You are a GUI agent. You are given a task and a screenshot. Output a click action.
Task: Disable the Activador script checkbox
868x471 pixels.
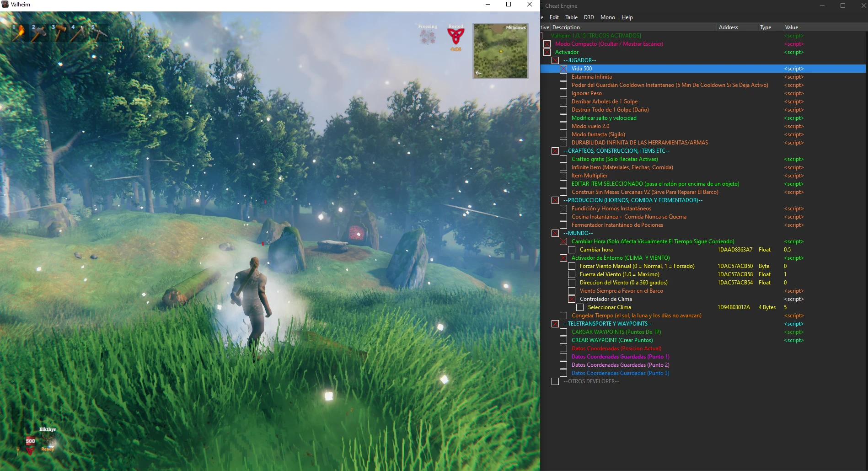(x=547, y=52)
